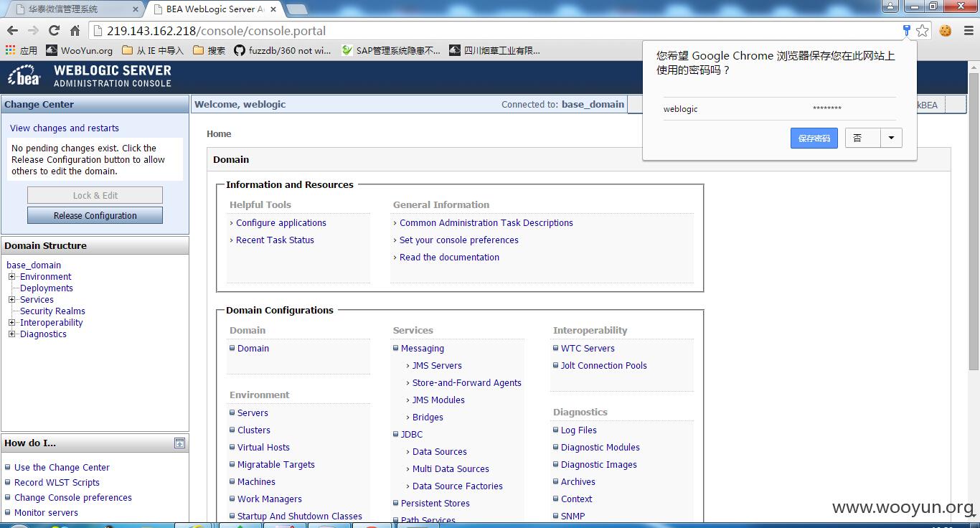Open the Data Sources link
980x528 pixels.
tap(440, 451)
